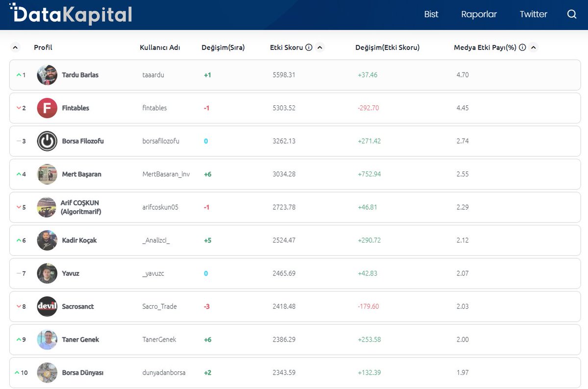Click the Medya Etki Payı info icon
Screen dimensions: 588x389
[522, 47]
